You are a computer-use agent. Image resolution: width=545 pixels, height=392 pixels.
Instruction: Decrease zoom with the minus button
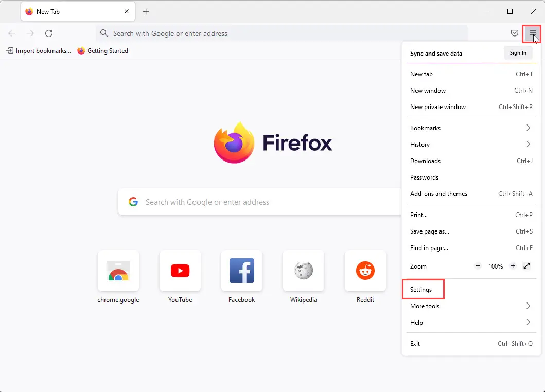pos(478,266)
